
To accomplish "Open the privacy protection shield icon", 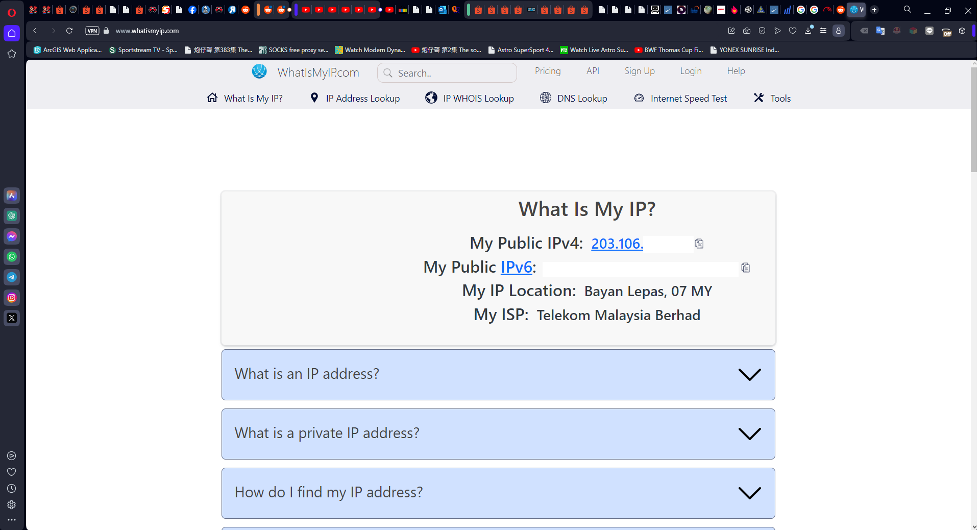I will point(762,31).
